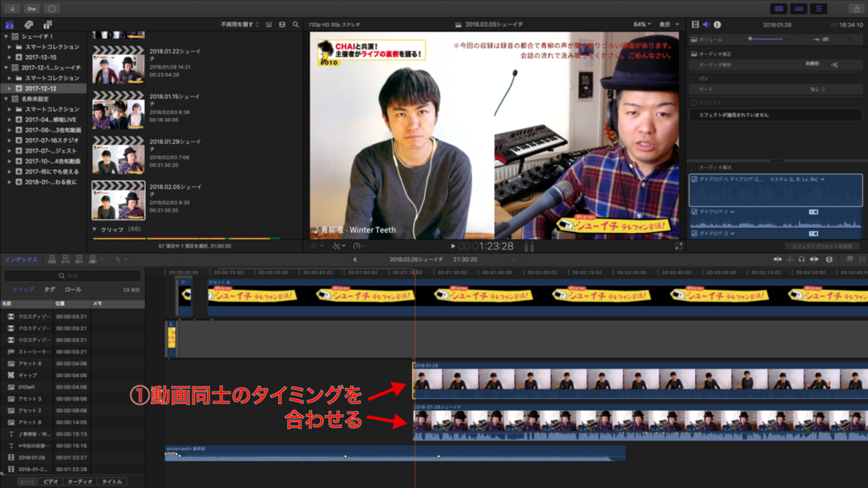The height and width of the screenshot is (488, 868).
Task: Click the insert clip button
Action: click(65, 259)
